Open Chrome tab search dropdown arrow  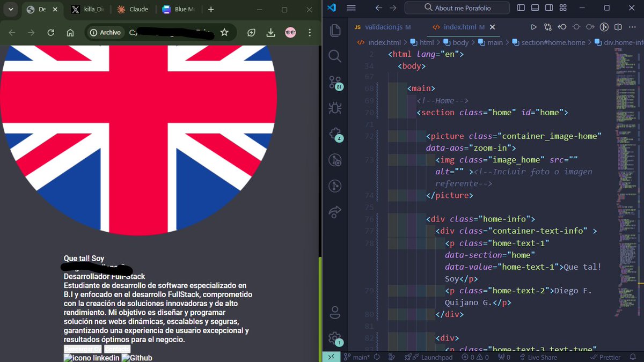10,10
